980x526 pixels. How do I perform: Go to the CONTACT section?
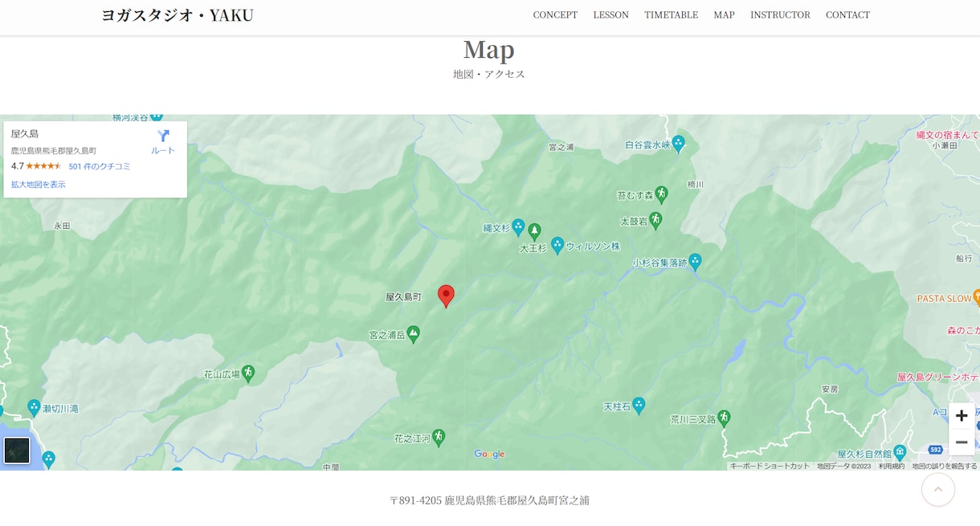tap(847, 15)
